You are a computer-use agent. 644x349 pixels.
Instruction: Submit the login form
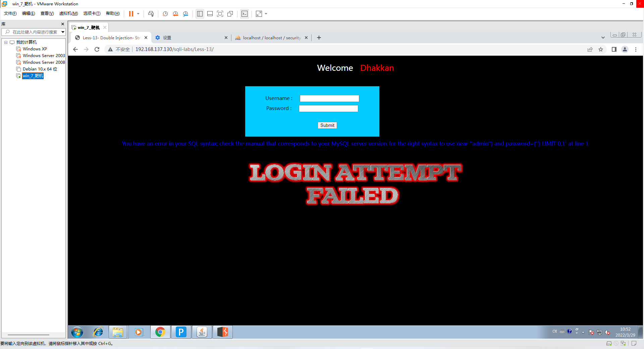pos(327,125)
